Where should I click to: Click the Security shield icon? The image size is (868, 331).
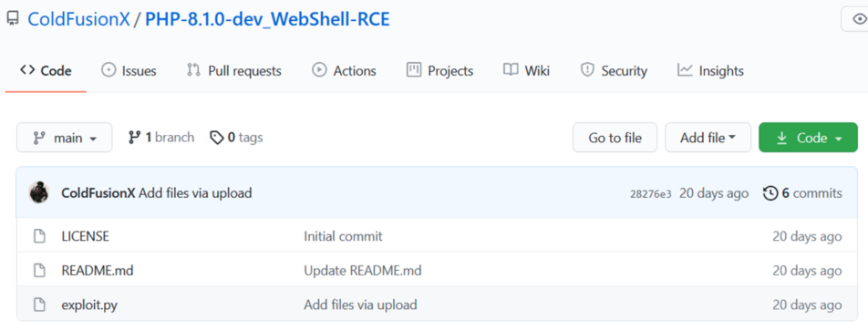587,70
